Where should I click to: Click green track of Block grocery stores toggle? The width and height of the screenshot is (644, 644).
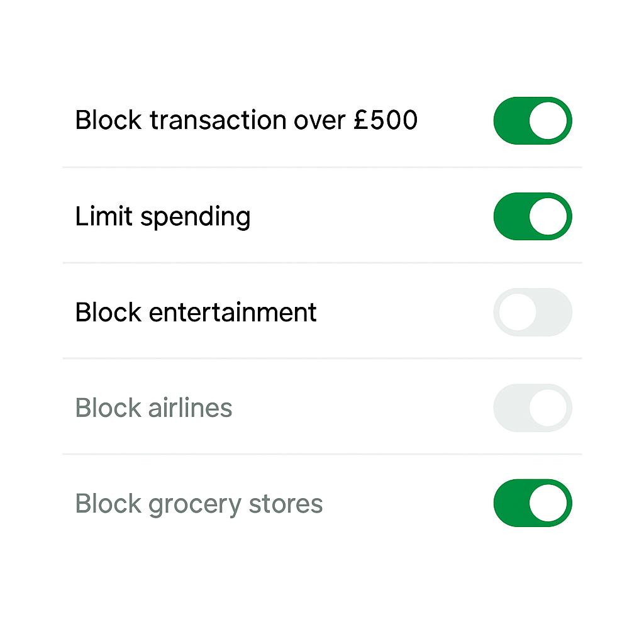tap(511, 503)
